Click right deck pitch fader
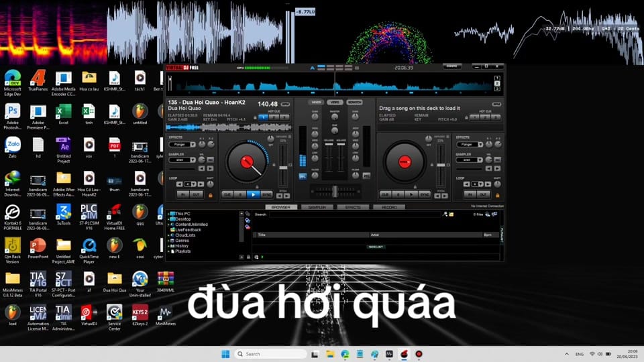Viewport: 644px width, 362px height. [441, 166]
